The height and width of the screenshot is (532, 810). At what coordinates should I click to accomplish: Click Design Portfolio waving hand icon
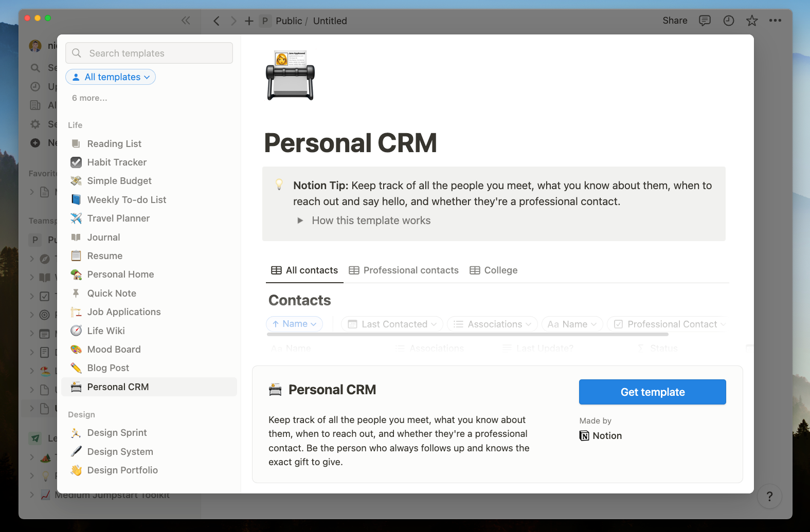click(76, 470)
